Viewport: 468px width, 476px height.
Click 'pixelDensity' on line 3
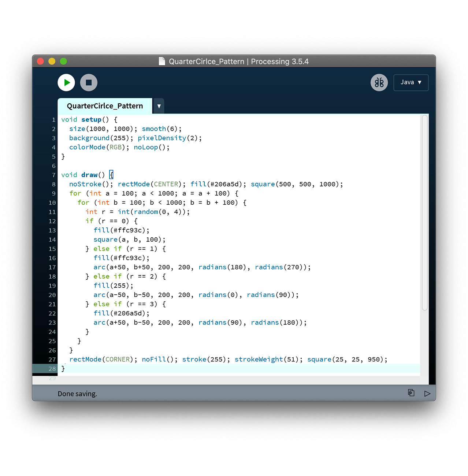pos(162,138)
